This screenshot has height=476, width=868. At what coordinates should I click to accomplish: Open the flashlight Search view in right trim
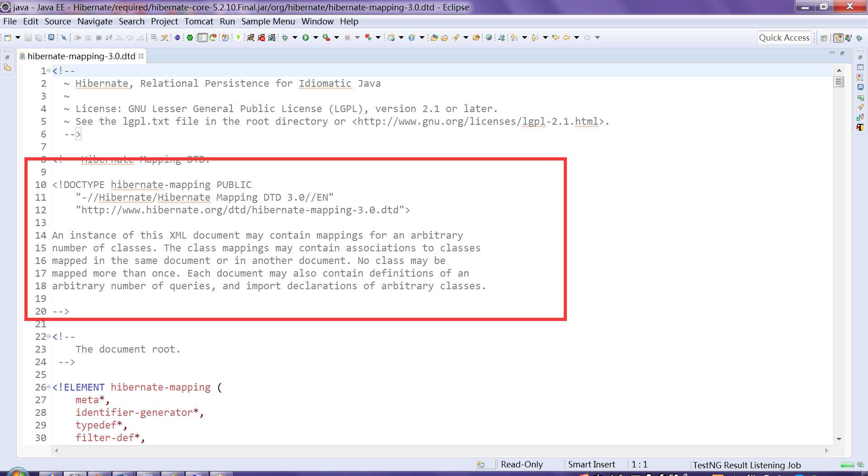click(x=860, y=107)
